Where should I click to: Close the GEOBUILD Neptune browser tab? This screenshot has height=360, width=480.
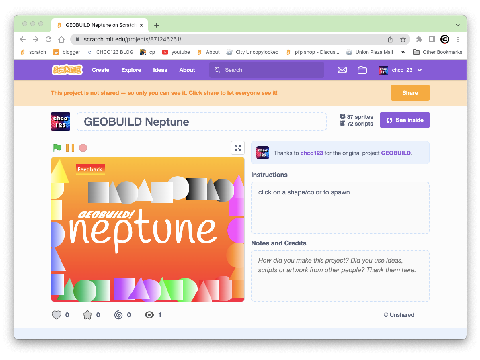[141, 25]
